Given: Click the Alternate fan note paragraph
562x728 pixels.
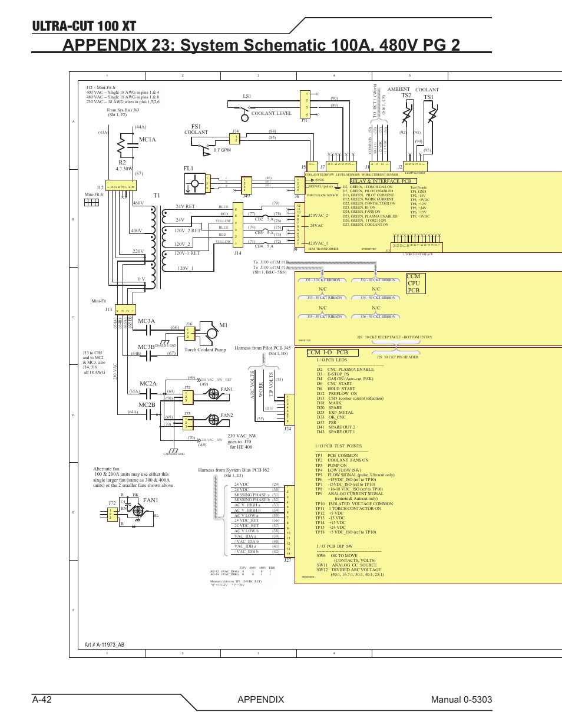Looking at the screenshot, I should coord(134,477).
